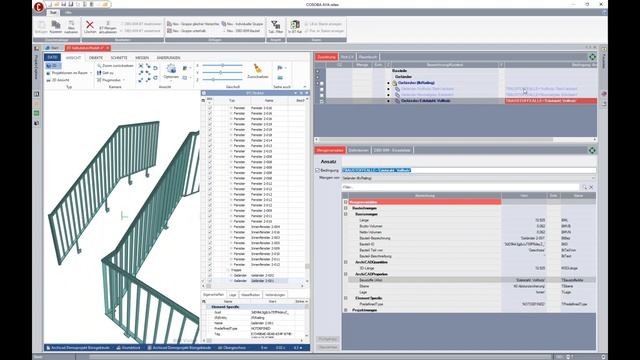
Task: Switch to the OBJEKTE tab
Action: point(96,58)
